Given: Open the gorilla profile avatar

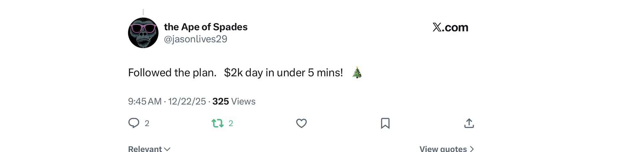Looking at the screenshot, I should click(x=143, y=33).
